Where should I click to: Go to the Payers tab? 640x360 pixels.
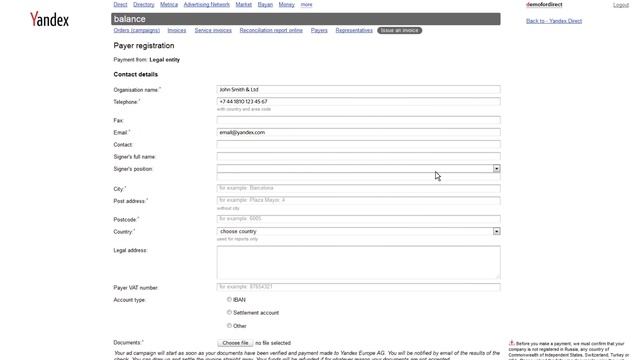319,30
